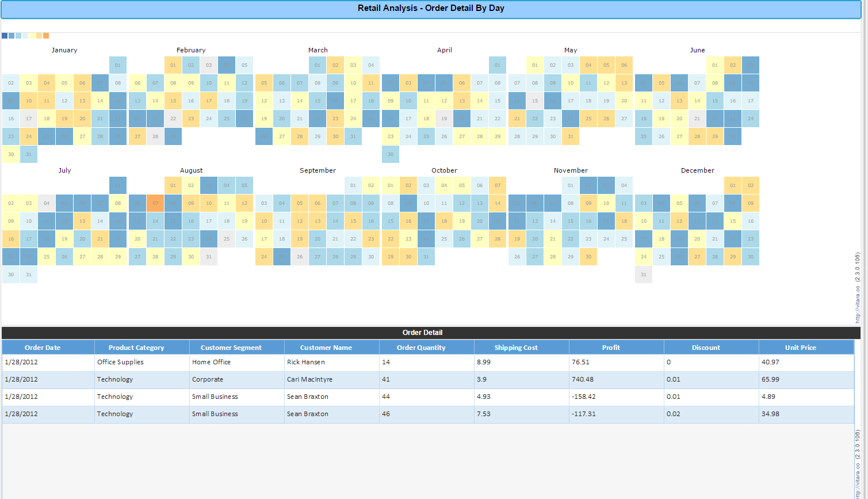The image size is (868, 499).
Task: Click the medium yellow legend swatch
Action: [x=39, y=36]
